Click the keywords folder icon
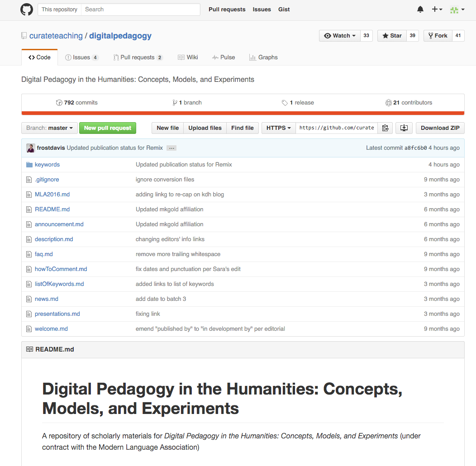The width and height of the screenshot is (476, 466). [x=29, y=165]
